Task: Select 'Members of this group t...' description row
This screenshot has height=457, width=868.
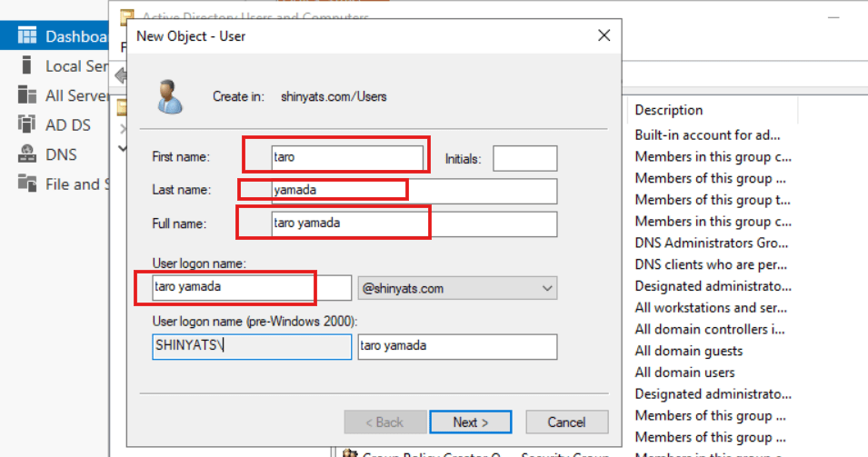Action: [713, 200]
